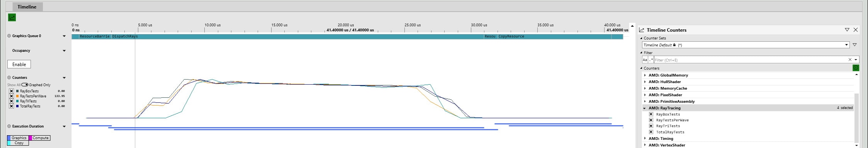Image resolution: width=868 pixels, height=148 pixels.
Task: Close the Timeline Counters panel
Action: 856,30
